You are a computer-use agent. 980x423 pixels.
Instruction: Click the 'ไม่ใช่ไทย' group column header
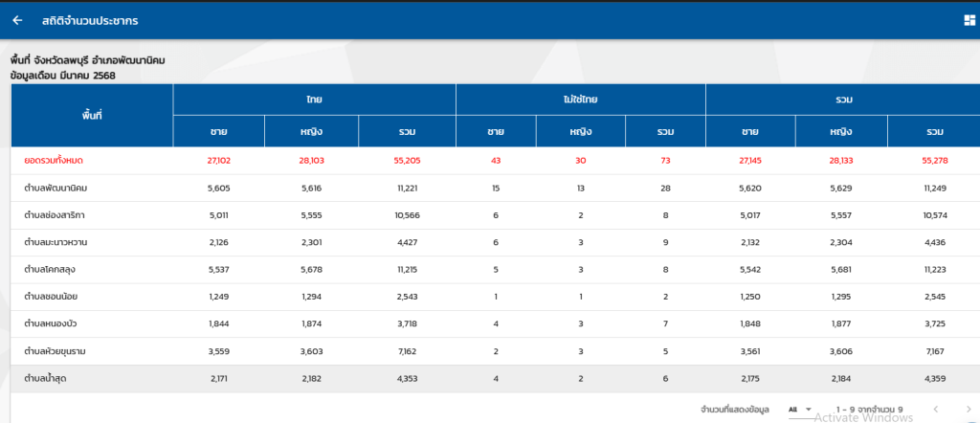580,100
